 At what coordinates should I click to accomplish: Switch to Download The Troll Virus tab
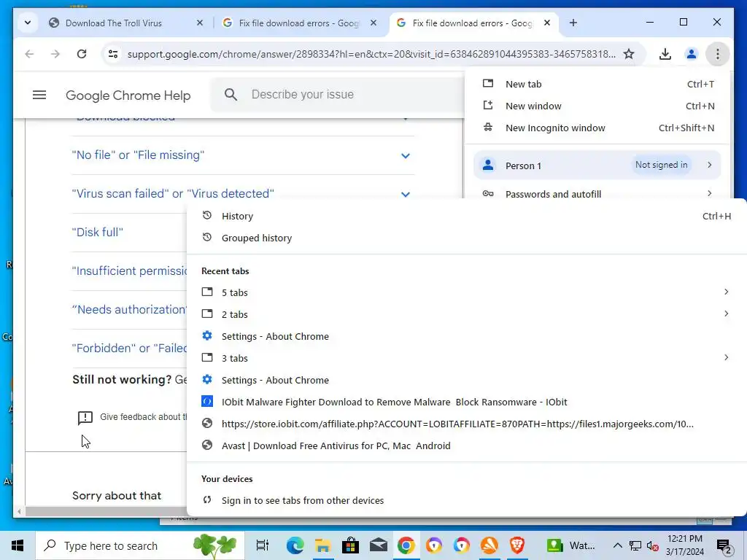(x=113, y=23)
